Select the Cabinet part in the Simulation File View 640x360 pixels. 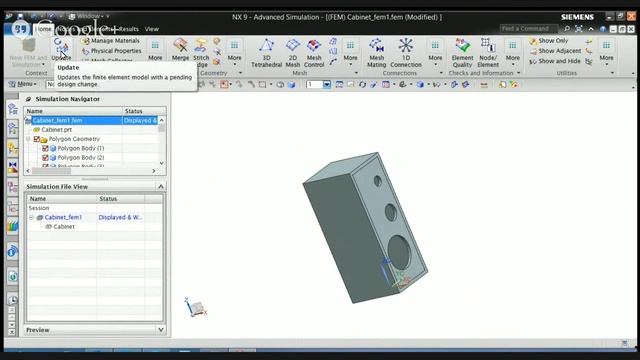pyautogui.click(x=60, y=227)
